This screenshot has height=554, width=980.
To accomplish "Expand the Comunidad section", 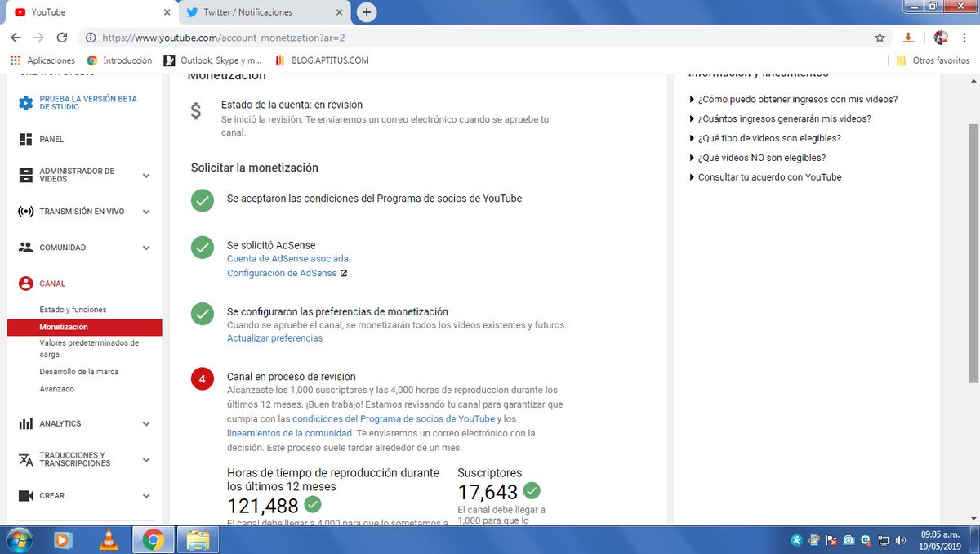I will (x=146, y=248).
